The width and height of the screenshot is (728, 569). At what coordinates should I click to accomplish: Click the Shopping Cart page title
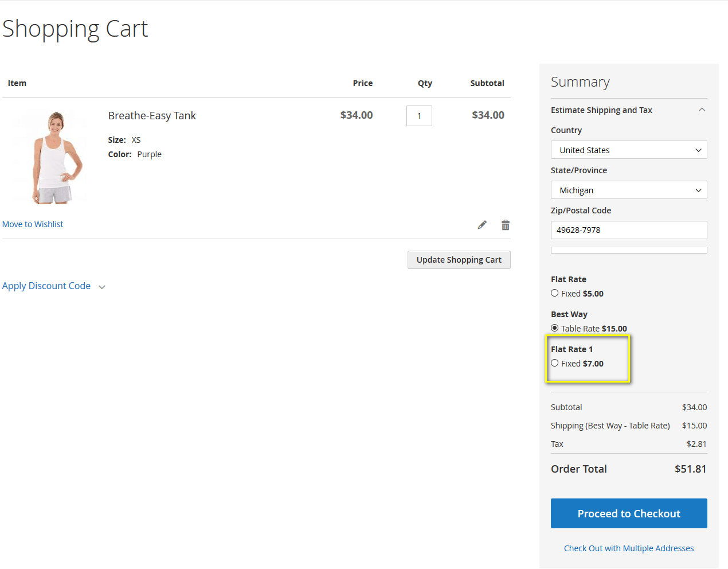click(75, 29)
